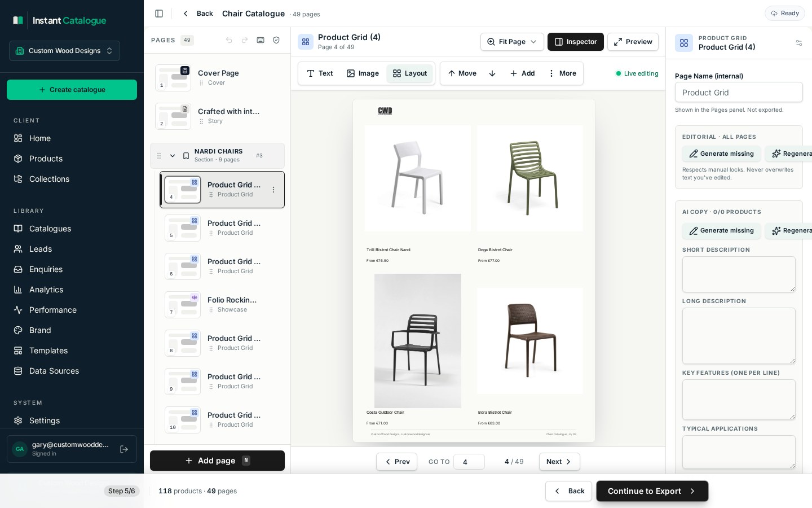Click the redo arrow in Pages header
The height and width of the screenshot is (508, 812).
coord(245,40)
